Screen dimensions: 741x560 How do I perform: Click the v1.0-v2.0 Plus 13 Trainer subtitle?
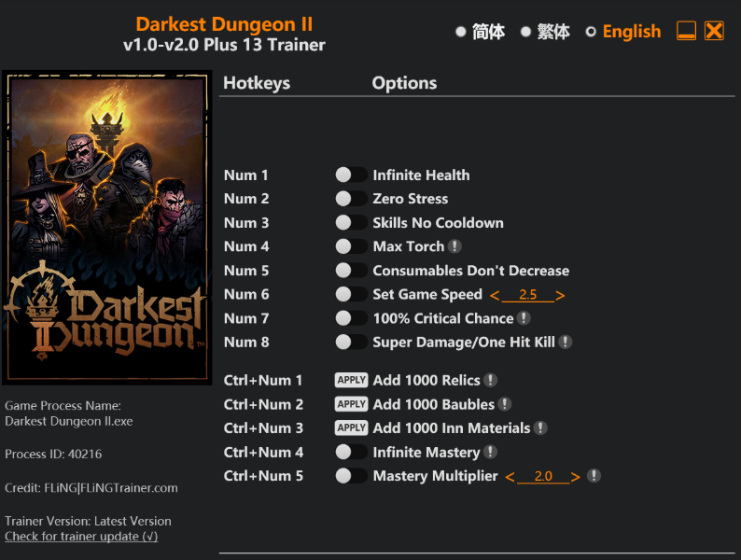point(224,45)
